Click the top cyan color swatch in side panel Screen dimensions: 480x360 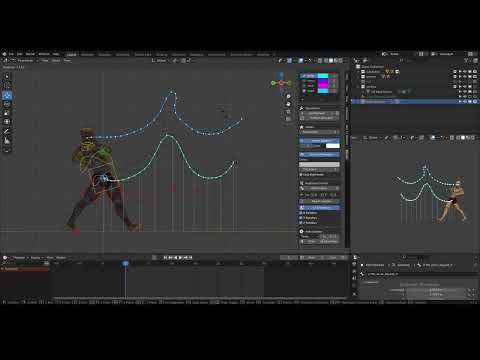323,76
